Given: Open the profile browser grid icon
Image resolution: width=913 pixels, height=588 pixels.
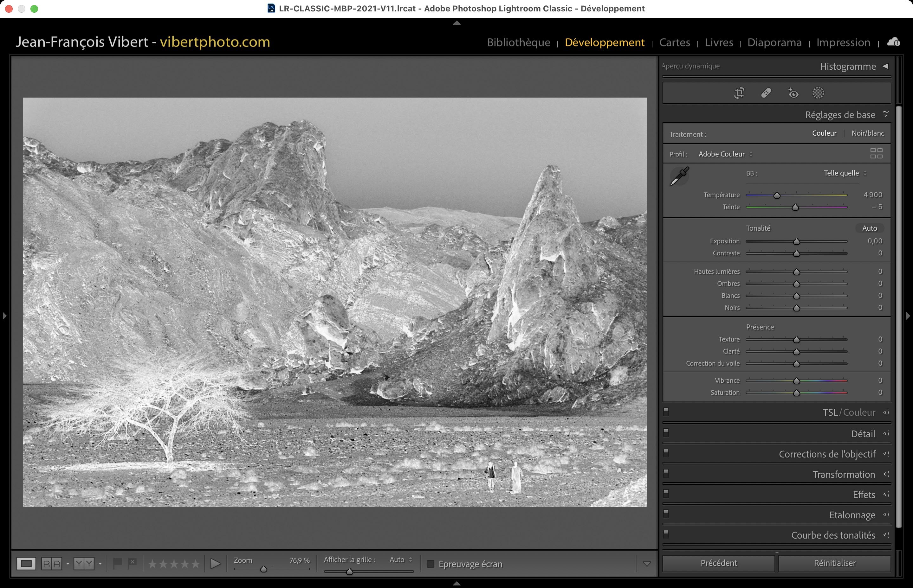Looking at the screenshot, I should pyautogui.click(x=876, y=153).
